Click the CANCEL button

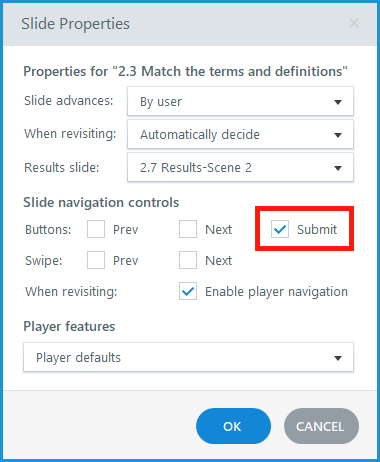click(321, 426)
